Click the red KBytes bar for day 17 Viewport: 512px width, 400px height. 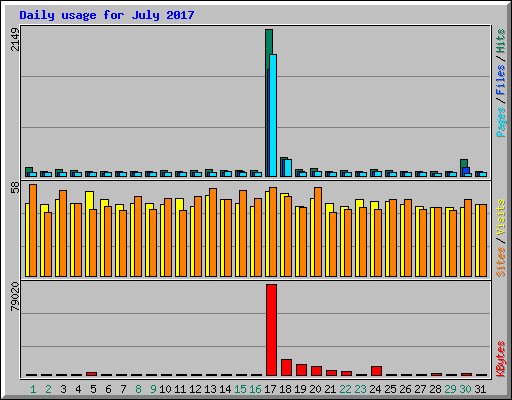click(x=271, y=330)
